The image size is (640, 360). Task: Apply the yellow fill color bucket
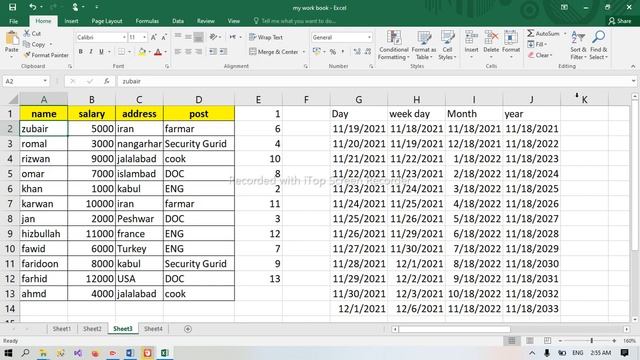(142, 52)
